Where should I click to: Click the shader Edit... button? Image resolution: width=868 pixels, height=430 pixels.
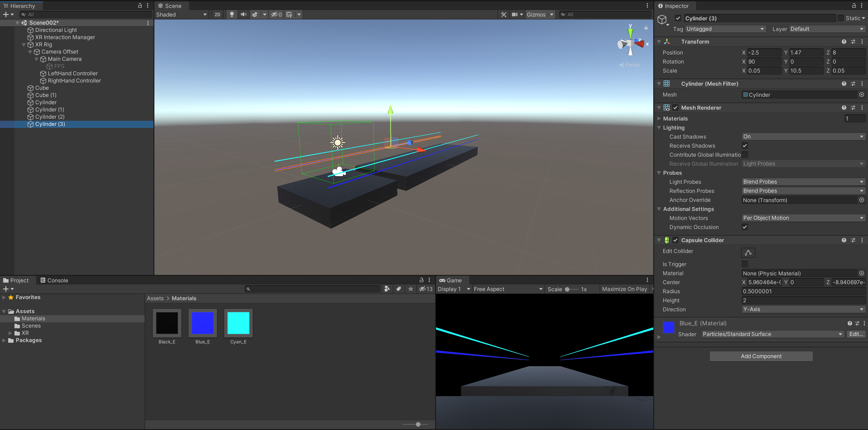click(x=856, y=334)
